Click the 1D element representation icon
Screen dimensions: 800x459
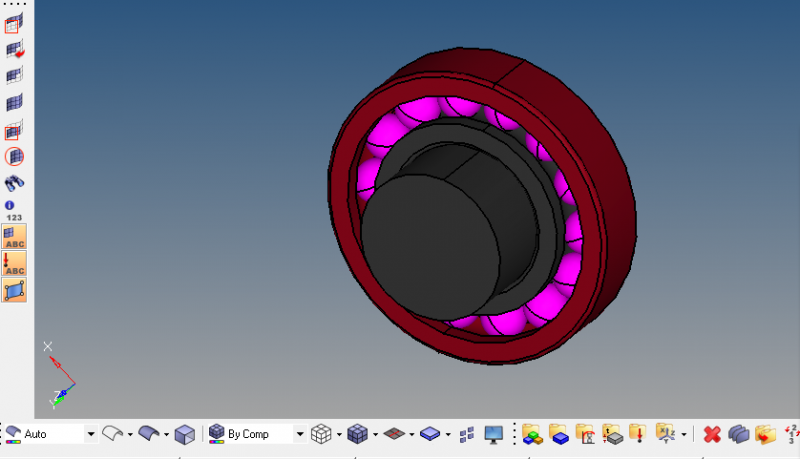394,434
